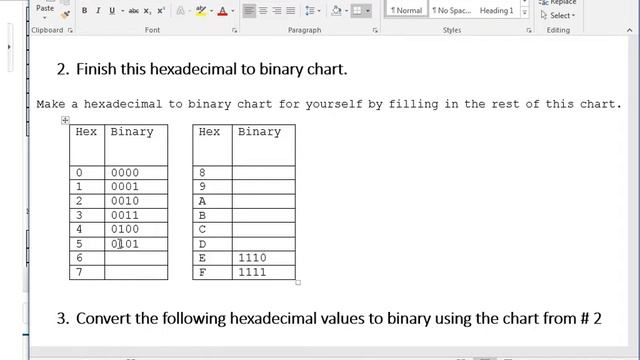The width and height of the screenshot is (640, 360).
Task: Open the Font dialog launcher
Action: 235,30
